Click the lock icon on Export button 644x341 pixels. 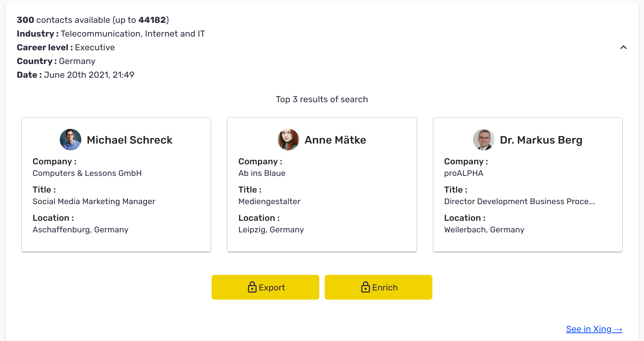(252, 287)
